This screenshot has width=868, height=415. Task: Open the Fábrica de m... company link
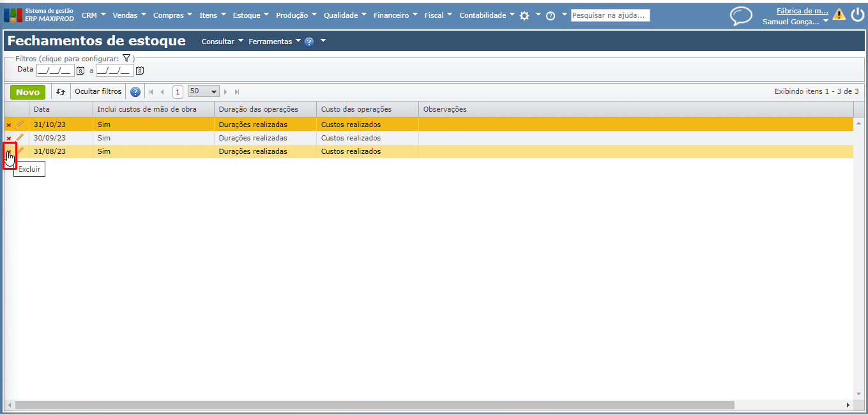[802, 11]
